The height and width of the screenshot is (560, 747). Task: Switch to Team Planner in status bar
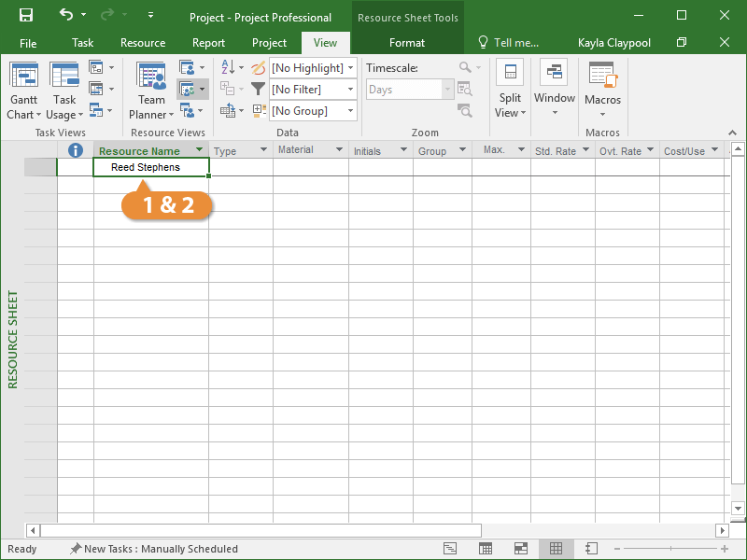(x=520, y=549)
